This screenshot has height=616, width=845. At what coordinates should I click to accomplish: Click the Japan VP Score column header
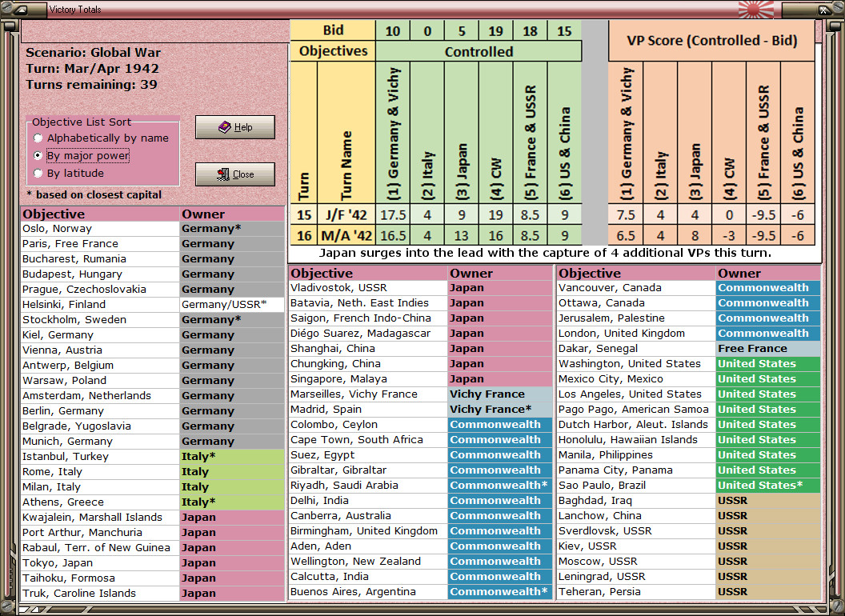[x=695, y=133]
